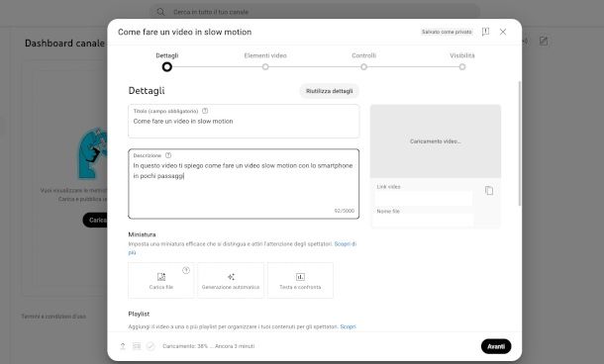Go to Elementi video step

265,61
